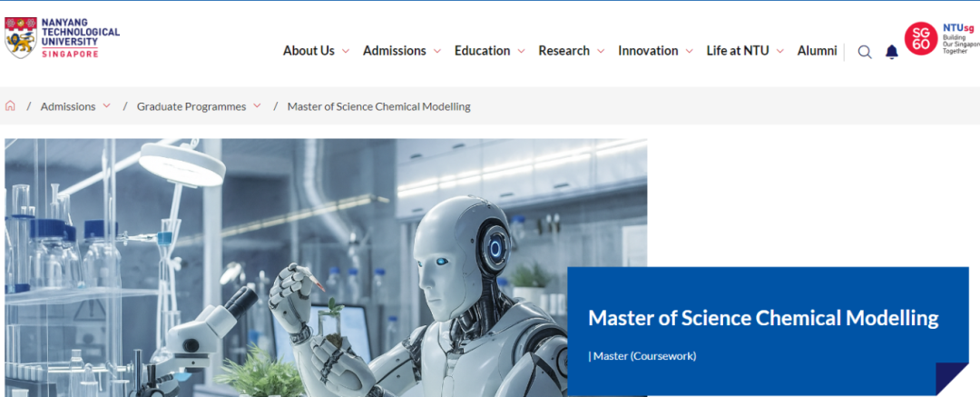Expand the chevron next to Research

(601, 52)
